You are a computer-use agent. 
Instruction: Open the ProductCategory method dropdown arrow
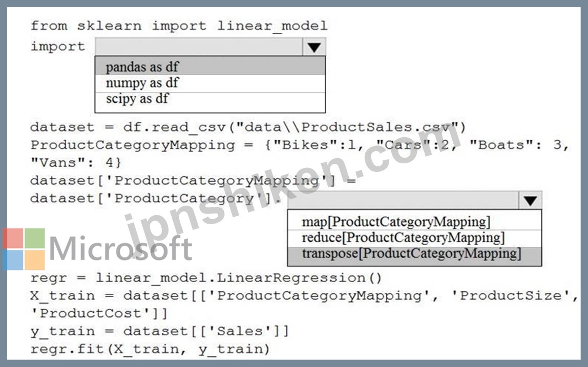click(530, 201)
